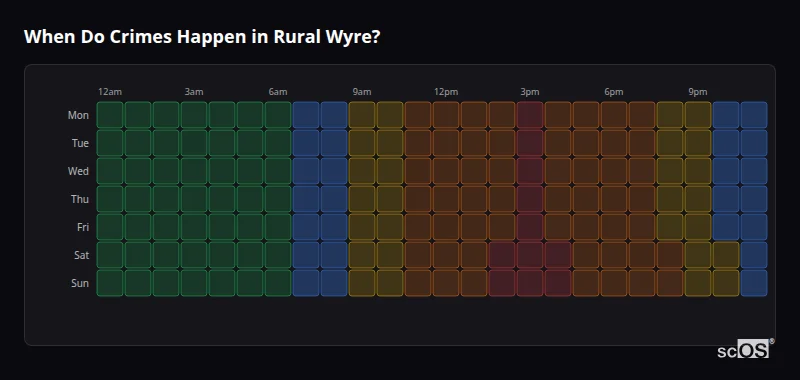Select the 6am column label
Viewport: 800px width, 380px height.
coord(278,92)
